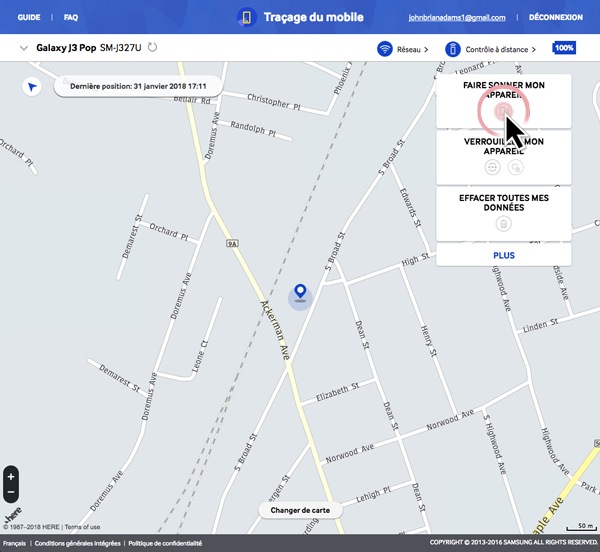Open Politique de confidentialité link

(x=165, y=543)
